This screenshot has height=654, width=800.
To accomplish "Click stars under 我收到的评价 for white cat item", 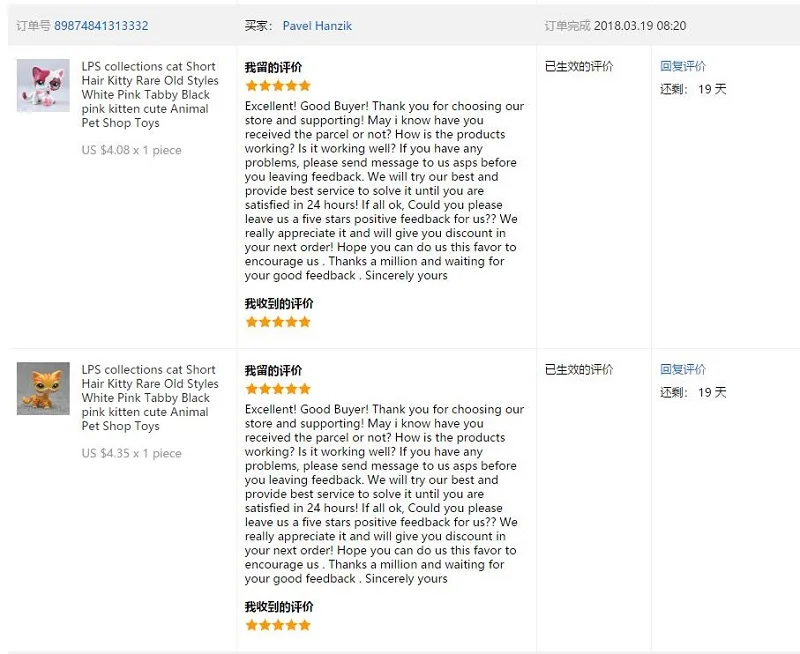I will click(x=278, y=322).
